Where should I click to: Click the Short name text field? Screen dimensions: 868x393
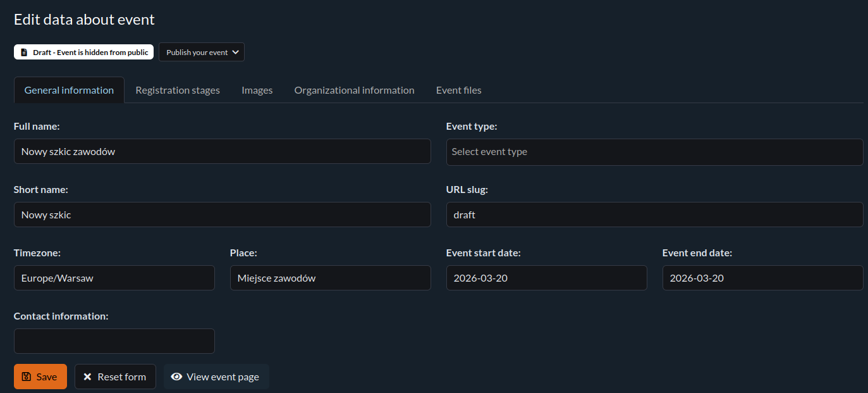[x=222, y=215]
